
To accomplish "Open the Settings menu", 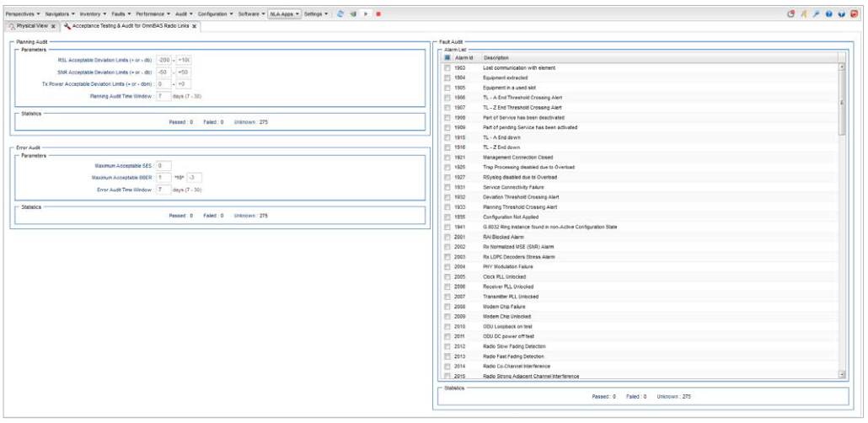I will [315, 13].
